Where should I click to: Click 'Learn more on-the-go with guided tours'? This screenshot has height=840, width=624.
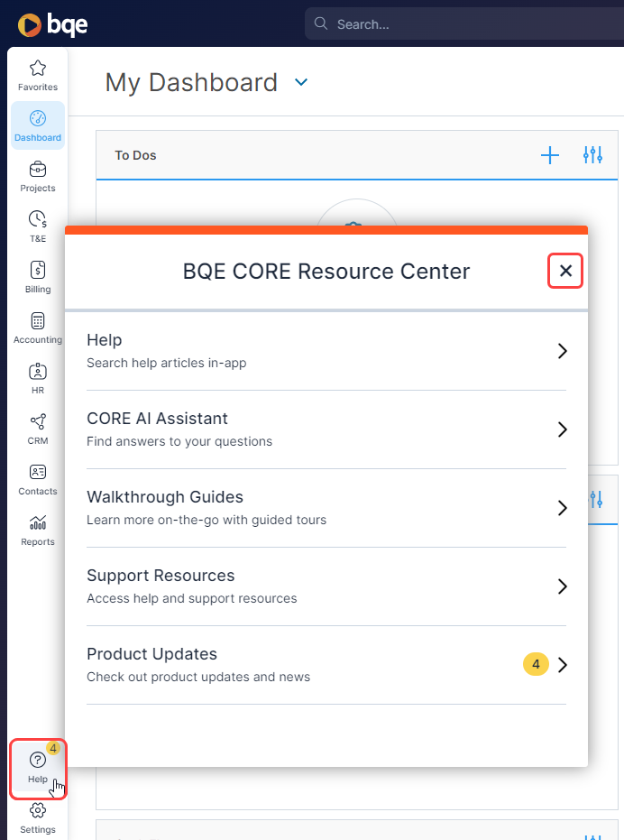click(x=206, y=520)
